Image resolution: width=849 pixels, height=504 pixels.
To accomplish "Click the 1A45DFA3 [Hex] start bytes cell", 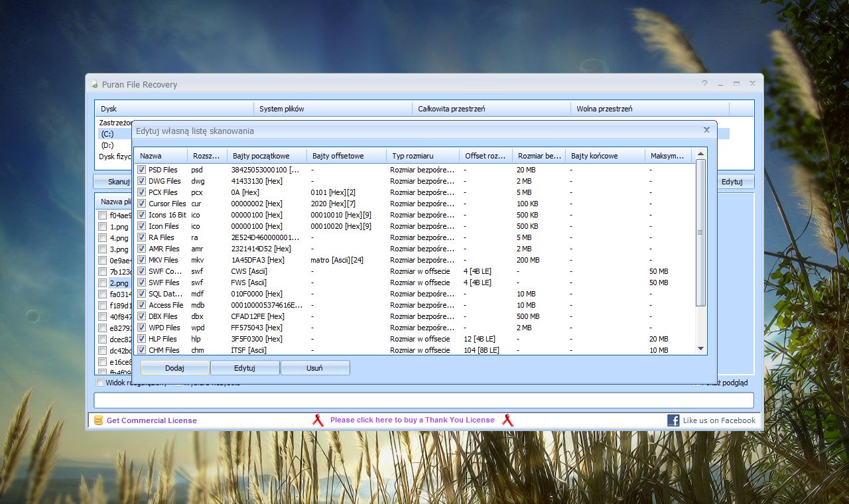I will (257, 260).
